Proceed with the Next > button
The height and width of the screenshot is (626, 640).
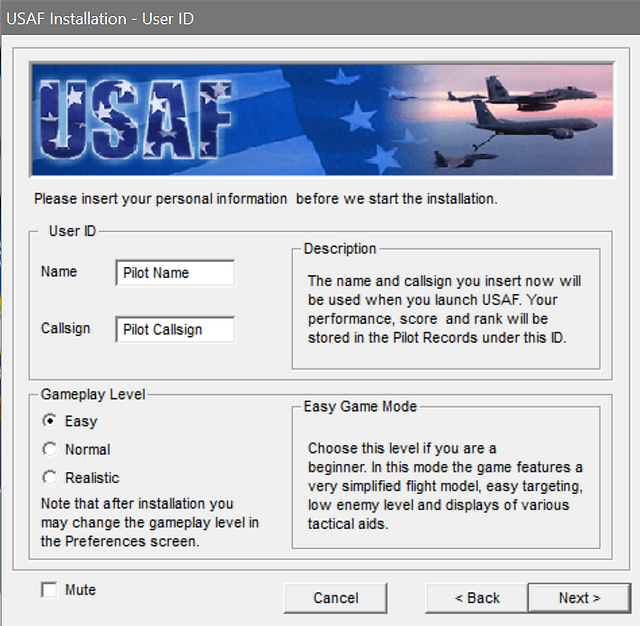pyautogui.click(x=579, y=598)
